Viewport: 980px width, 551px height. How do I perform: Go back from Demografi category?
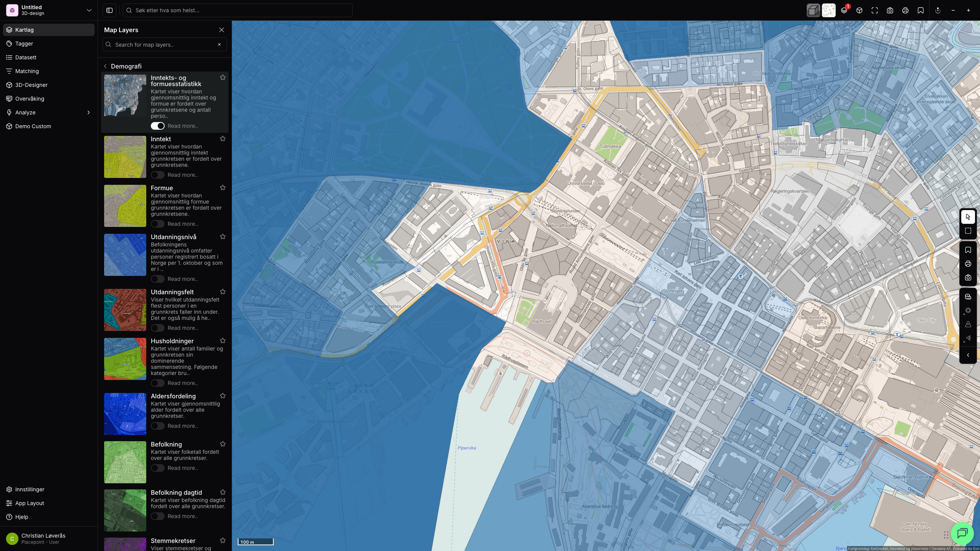106,66
